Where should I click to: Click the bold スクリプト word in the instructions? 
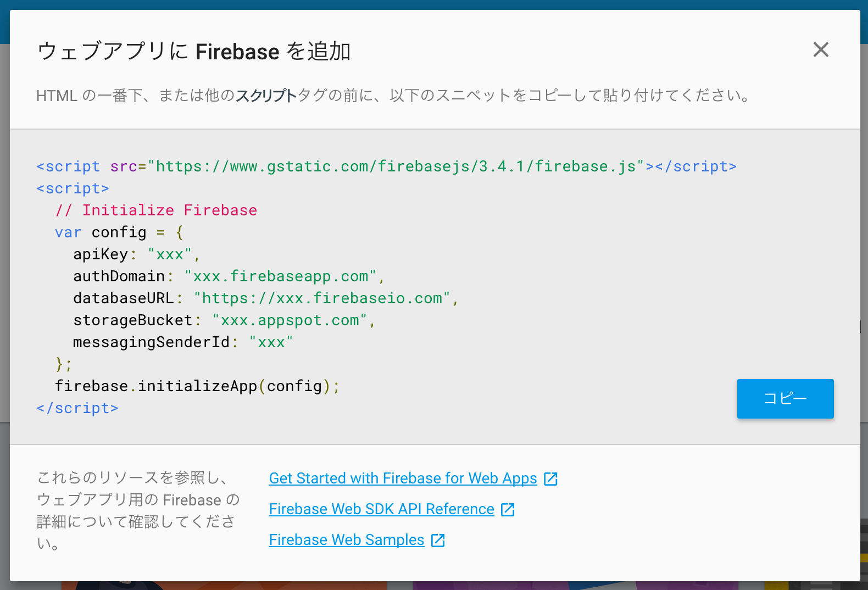[266, 96]
